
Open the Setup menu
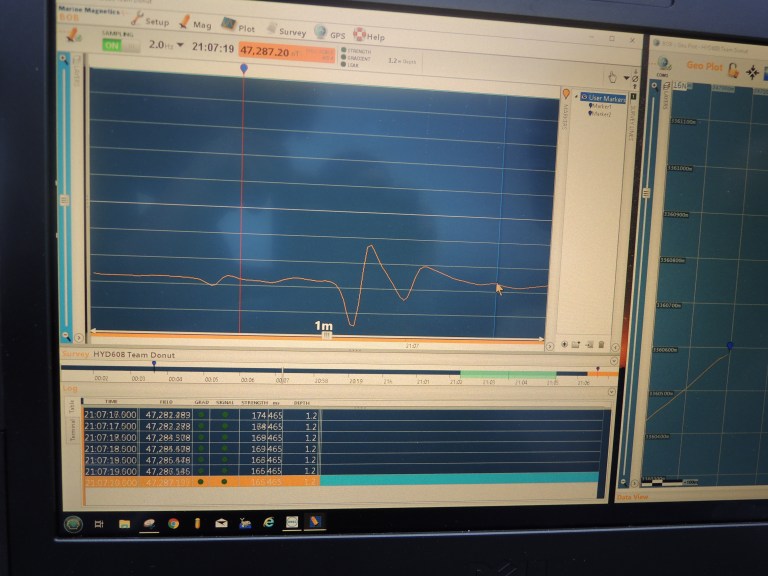(150, 21)
